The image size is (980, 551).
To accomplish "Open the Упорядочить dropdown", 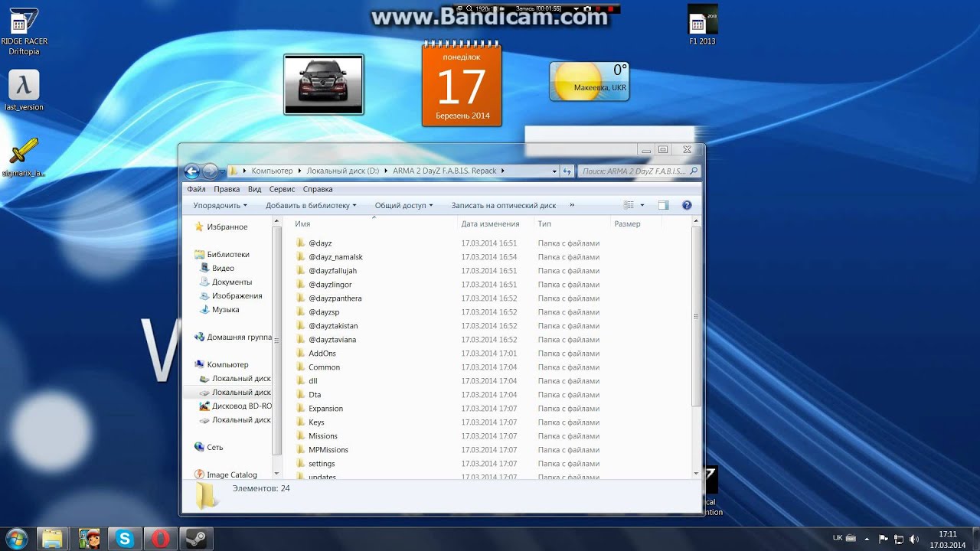I will click(220, 205).
